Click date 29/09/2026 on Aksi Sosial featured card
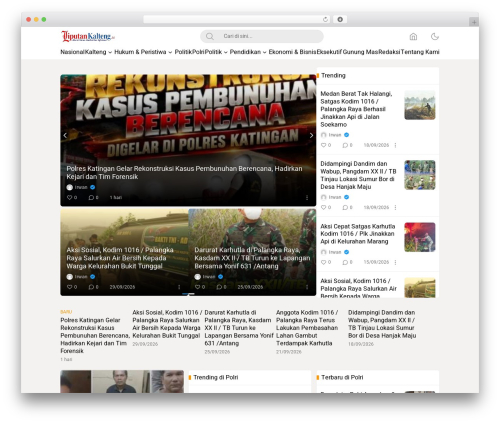Viewport: 500px width, 423px height. [122, 287]
